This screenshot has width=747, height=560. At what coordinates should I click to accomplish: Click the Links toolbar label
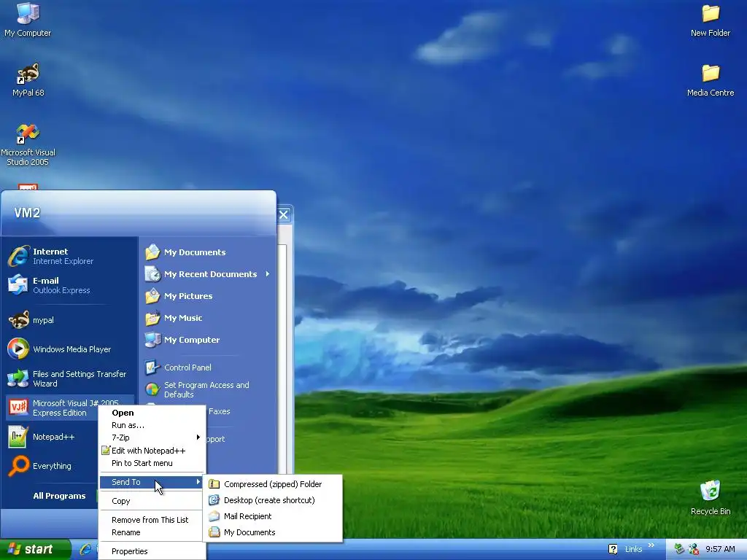click(x=633, y=549)
